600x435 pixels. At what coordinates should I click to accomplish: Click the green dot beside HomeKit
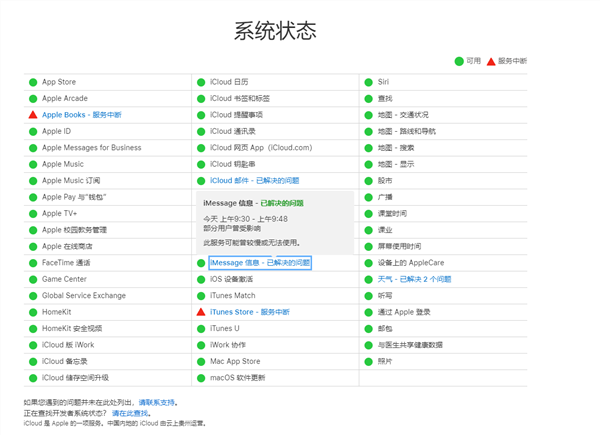click(33, 312)
